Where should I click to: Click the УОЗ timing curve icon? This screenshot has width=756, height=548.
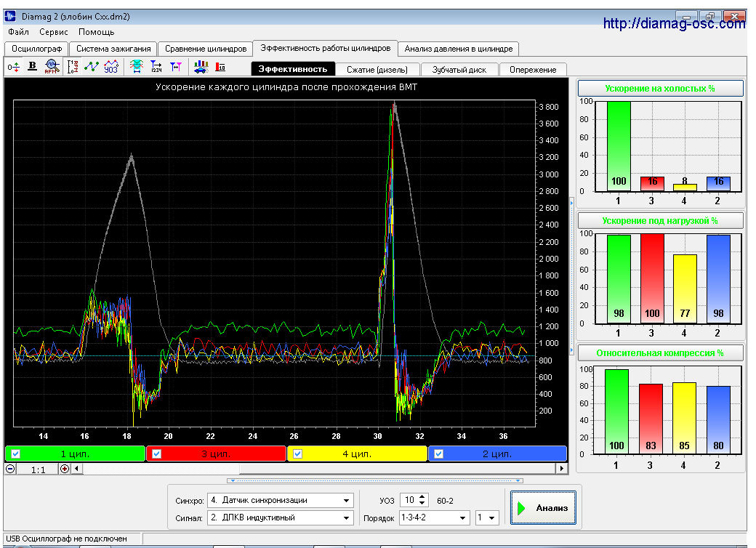tap(111, 67)
